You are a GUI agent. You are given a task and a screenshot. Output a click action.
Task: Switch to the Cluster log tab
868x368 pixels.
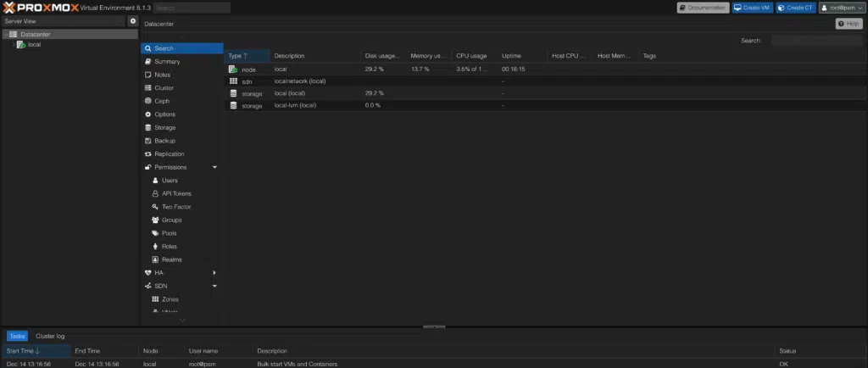click(50, 336)
